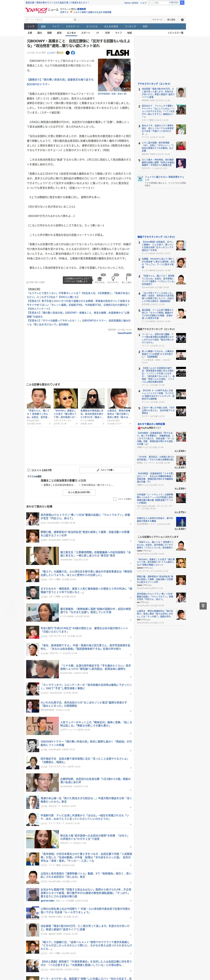Dismiss the 長瀬智也 recommended card via its X

pos(104,424)
